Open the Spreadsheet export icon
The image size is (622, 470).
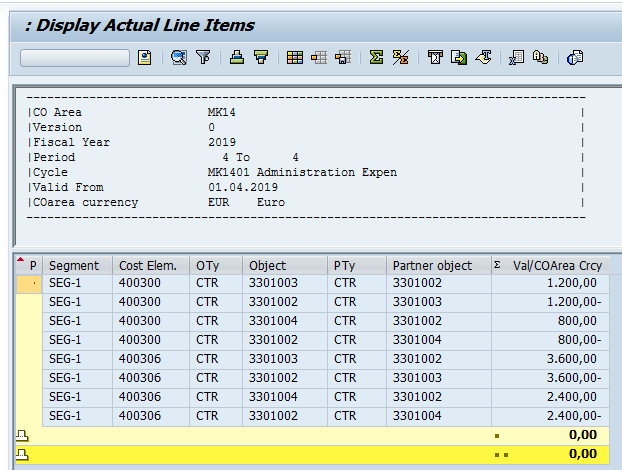516,58
